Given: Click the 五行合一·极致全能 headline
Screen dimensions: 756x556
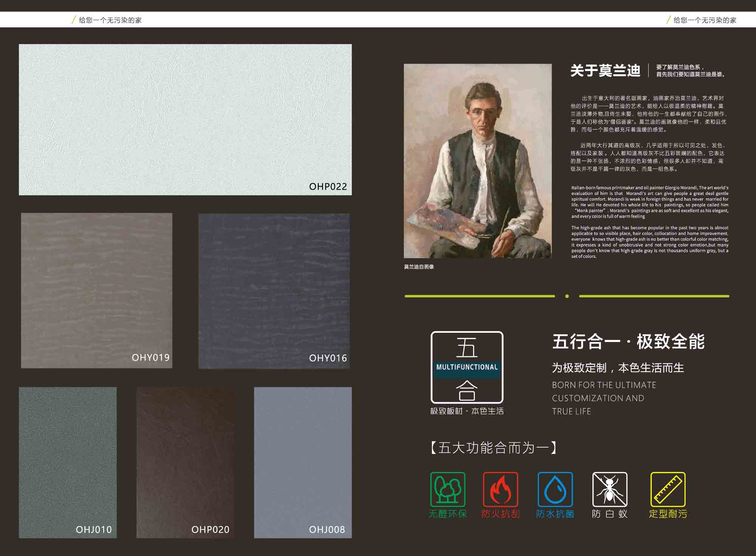Looking at the screenshot, I should pos(628,341).
